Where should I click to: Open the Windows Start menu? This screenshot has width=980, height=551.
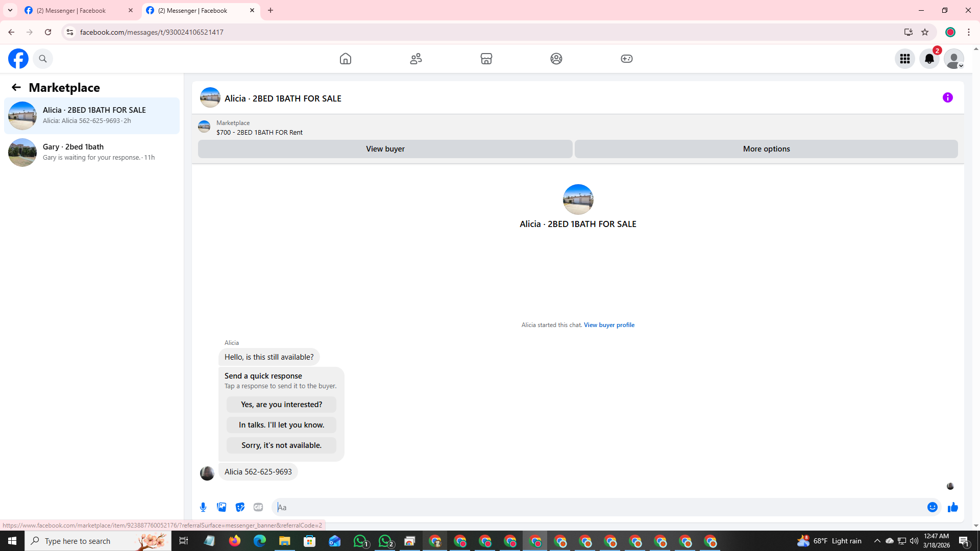12,541
